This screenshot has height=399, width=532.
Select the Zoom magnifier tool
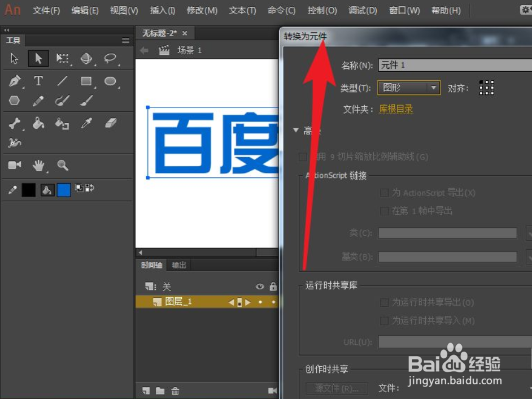point(63,166)
